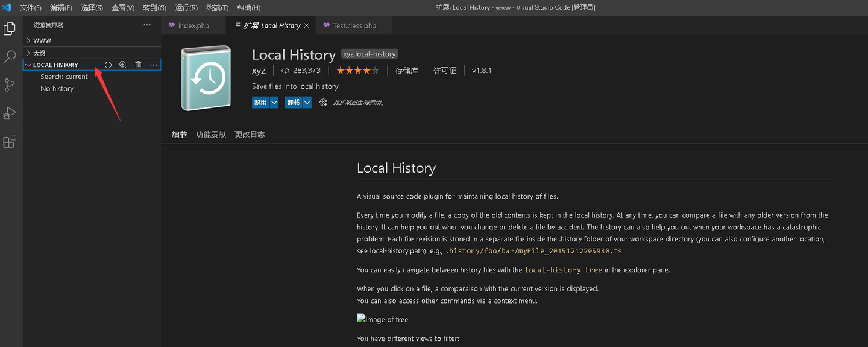The width and height of the screenshot is (868, 347).
Task: Open the Run and Debug icon
Action: [x=10, y=113]
